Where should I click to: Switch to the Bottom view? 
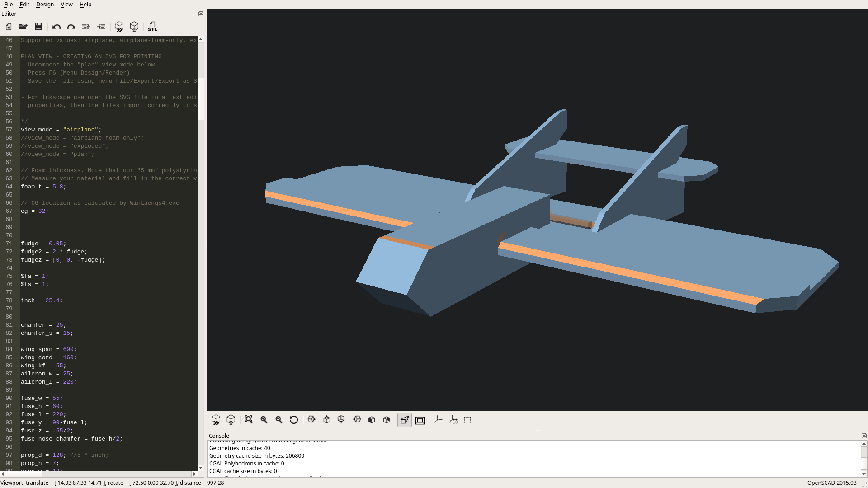[341, 420]
